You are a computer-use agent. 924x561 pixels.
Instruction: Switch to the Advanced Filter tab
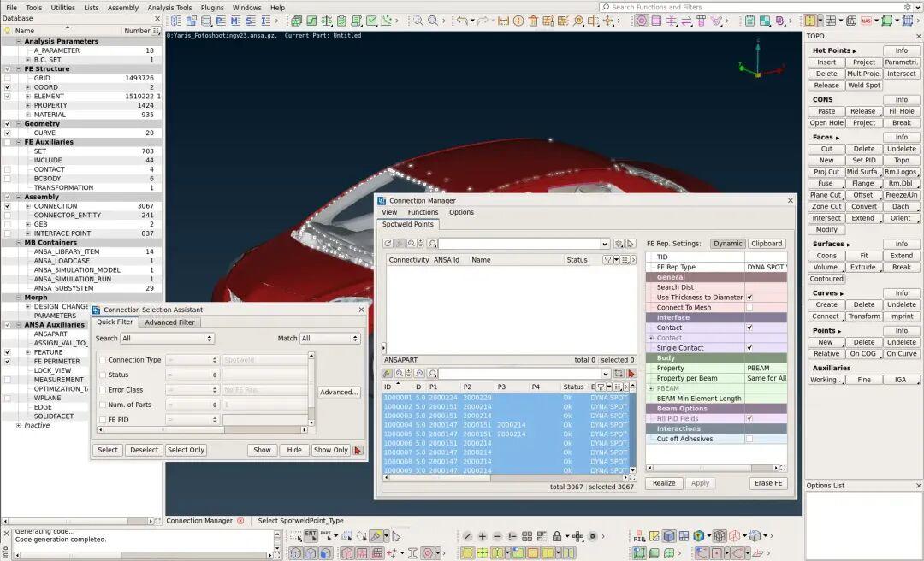pos(169,322)
